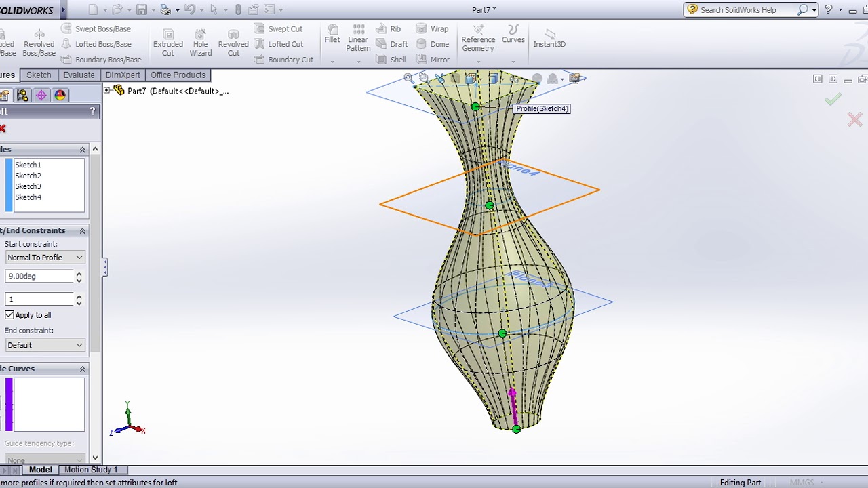The image size is (868, 488).
Task: Toggle Instant3D
Action: pyautogui.click(x=549, y=37)
